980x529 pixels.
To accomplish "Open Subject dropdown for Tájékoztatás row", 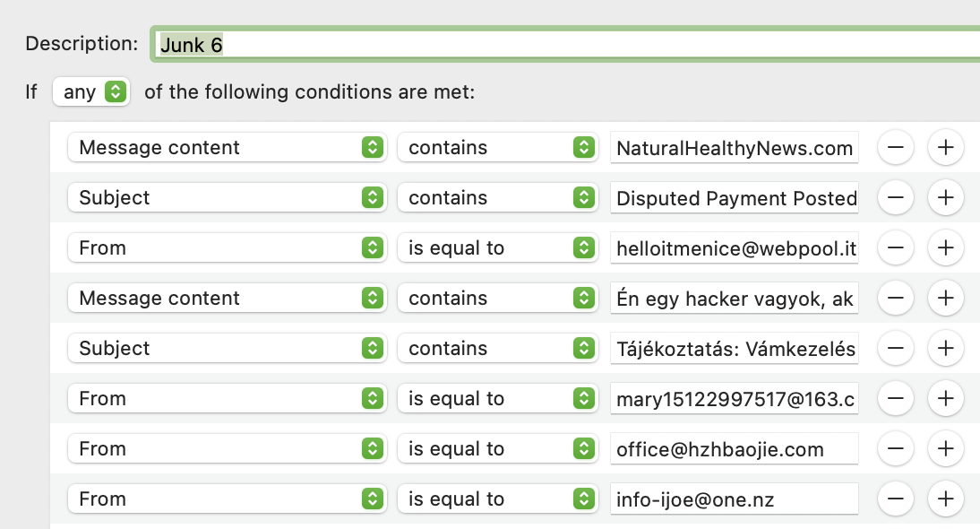I will (227, 349).
